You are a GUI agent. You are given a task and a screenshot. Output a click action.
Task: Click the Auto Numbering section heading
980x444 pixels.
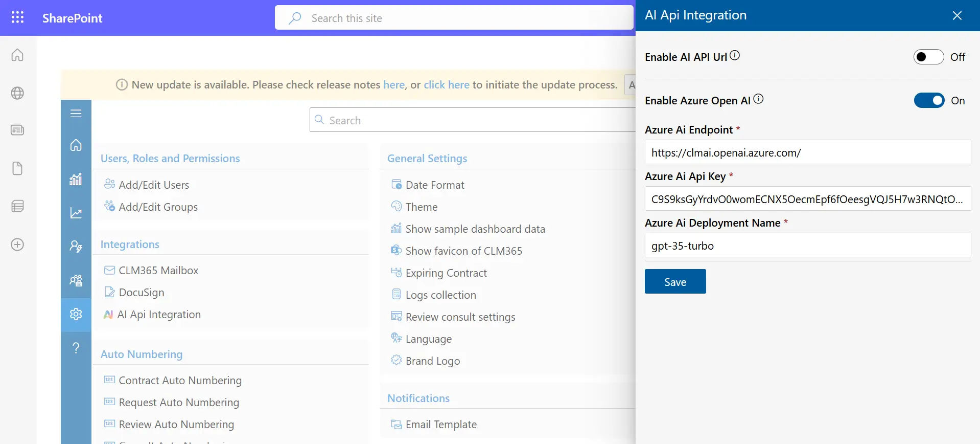(142, 354)
